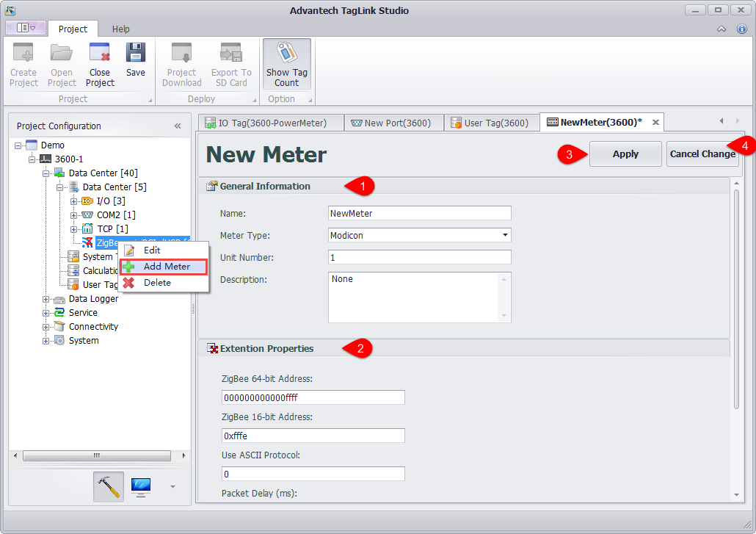756x534 pixels.
Task: Click the tree panel horizontal scrollbar
Action: pyautogui.click(x=95, y=455)
